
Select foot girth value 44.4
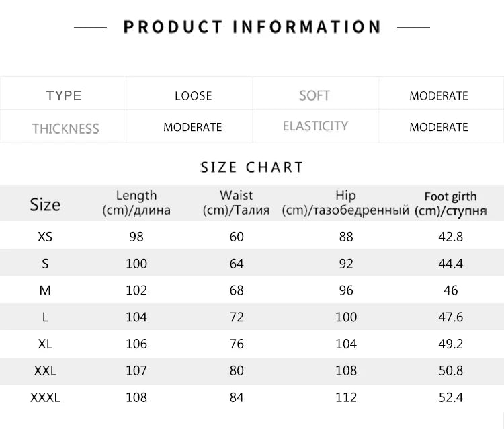450,264
